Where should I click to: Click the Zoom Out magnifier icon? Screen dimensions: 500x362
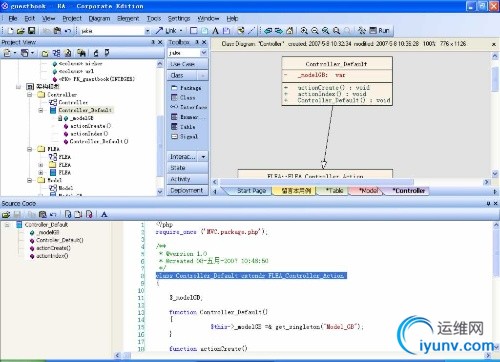315,31
